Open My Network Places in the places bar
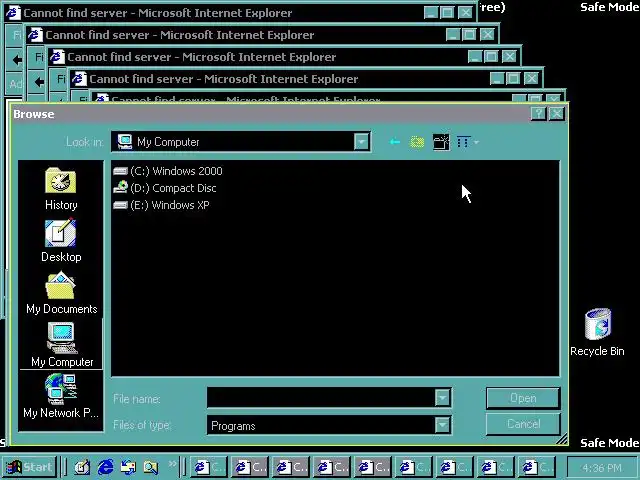The width and height of the screenshot is (640, 480). [61, 396]
